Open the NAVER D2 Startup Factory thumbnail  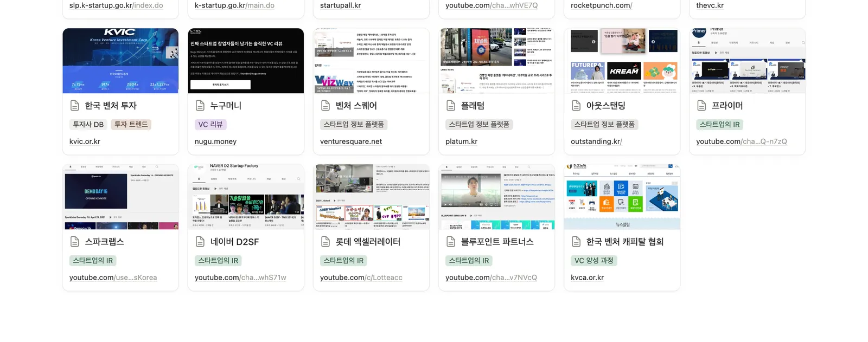pos(246,197)
